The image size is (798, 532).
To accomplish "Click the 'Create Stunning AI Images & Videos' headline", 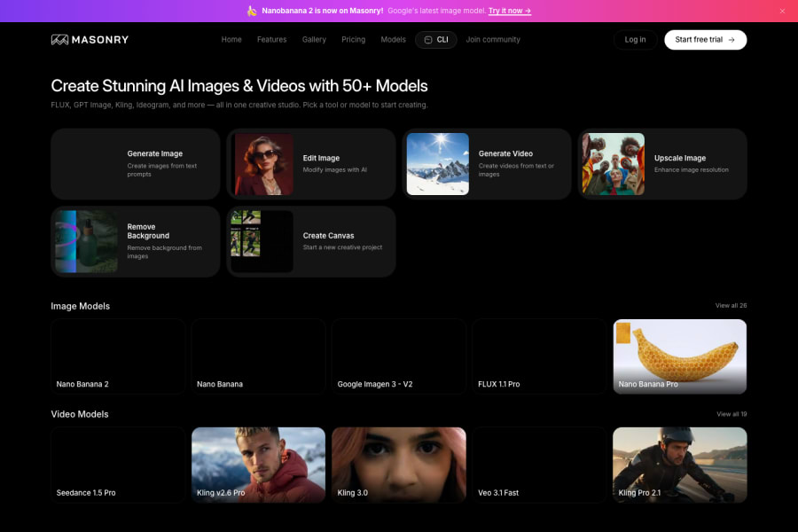I will (x=239, y=86).
